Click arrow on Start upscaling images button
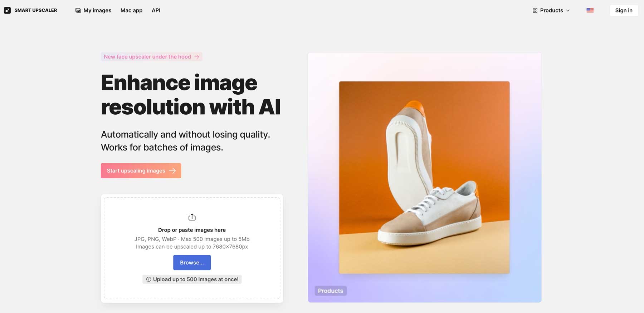The height and width of the screenshot is (313, 644). pyautogui.click(x=172, y=171)
